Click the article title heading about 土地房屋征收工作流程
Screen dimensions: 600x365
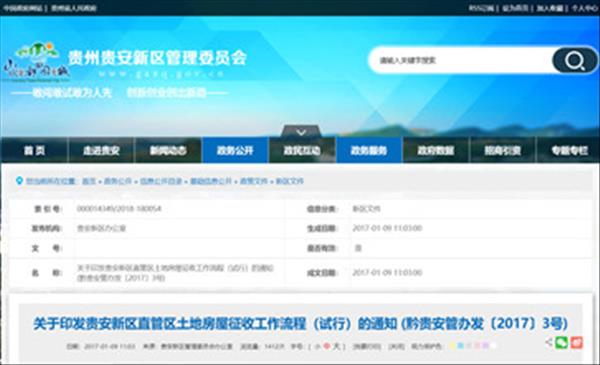tap(300, 324)
